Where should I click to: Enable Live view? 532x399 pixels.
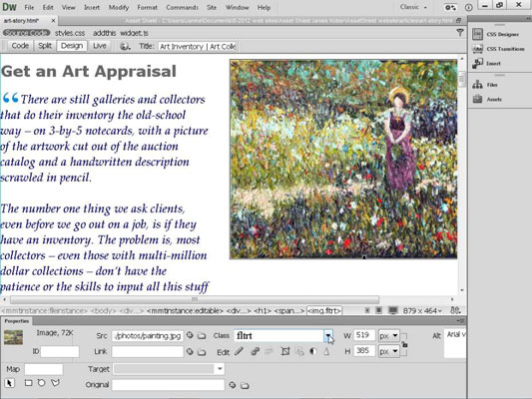pos(100,46)
